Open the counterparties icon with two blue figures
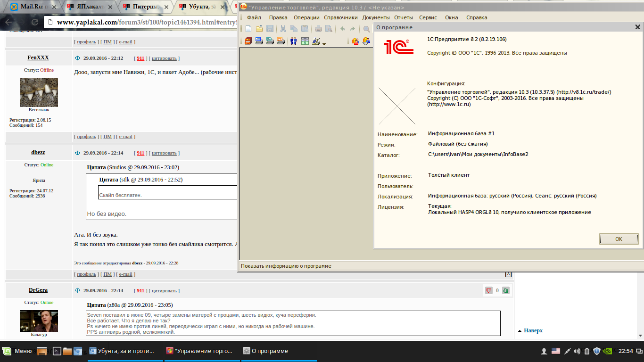Screen dimensions: 644x362 pyautogui.click(x=294, y=41)
